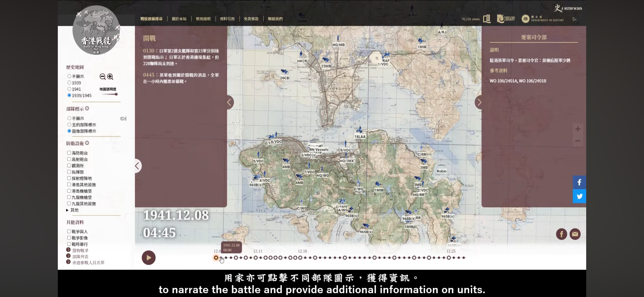Adjust the 地圖透明度 slider handle
The height and width of the screenshot is (297, 644).
tap(116, 94)
